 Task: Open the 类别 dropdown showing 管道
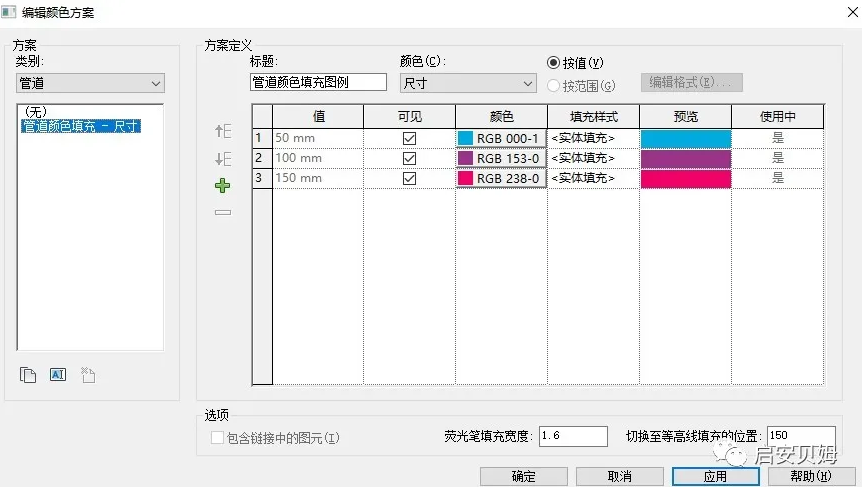tap(90, 83)
